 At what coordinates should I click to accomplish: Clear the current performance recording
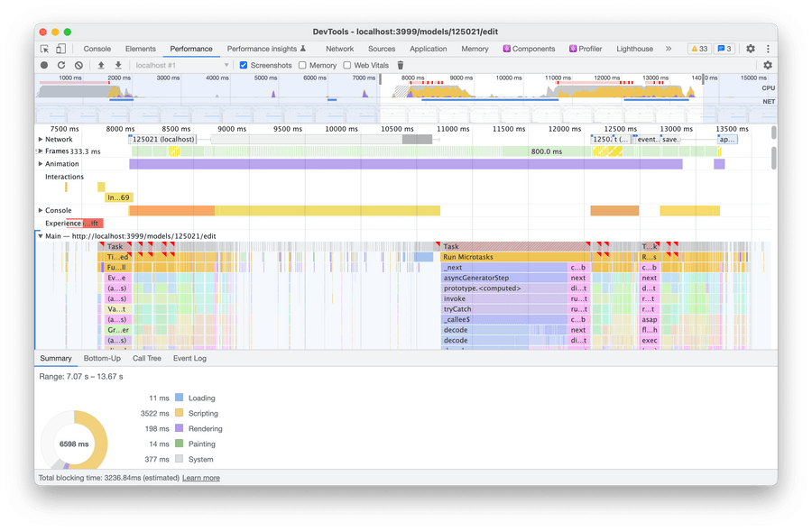(78, 65)
